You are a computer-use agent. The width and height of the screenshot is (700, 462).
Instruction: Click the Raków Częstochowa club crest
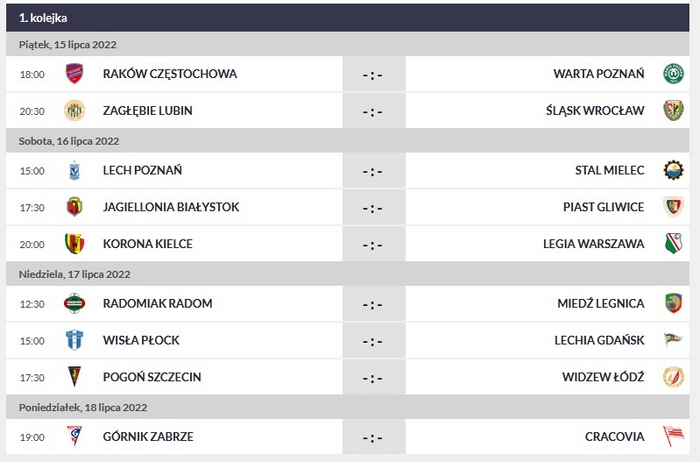74,74
